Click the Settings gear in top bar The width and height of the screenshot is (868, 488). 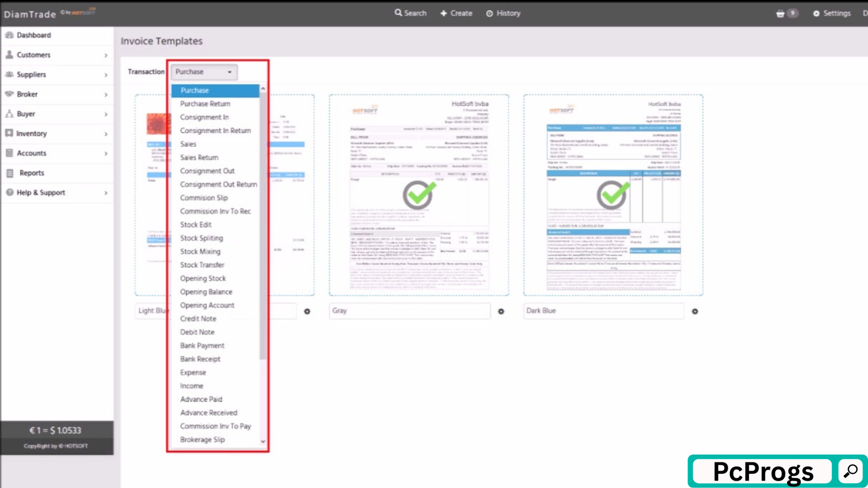point(816,13)
